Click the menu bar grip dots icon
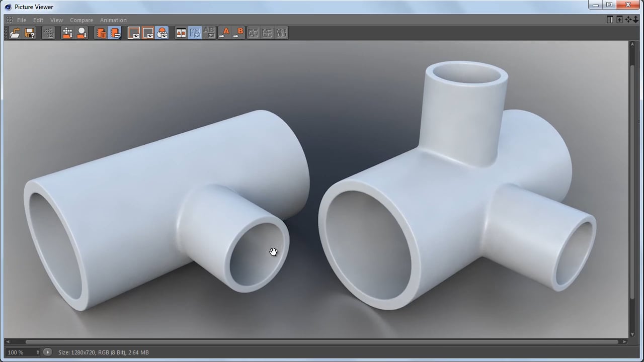Image resolution: width=644 pixels, height=362 pixels. [x=10, y=20]
